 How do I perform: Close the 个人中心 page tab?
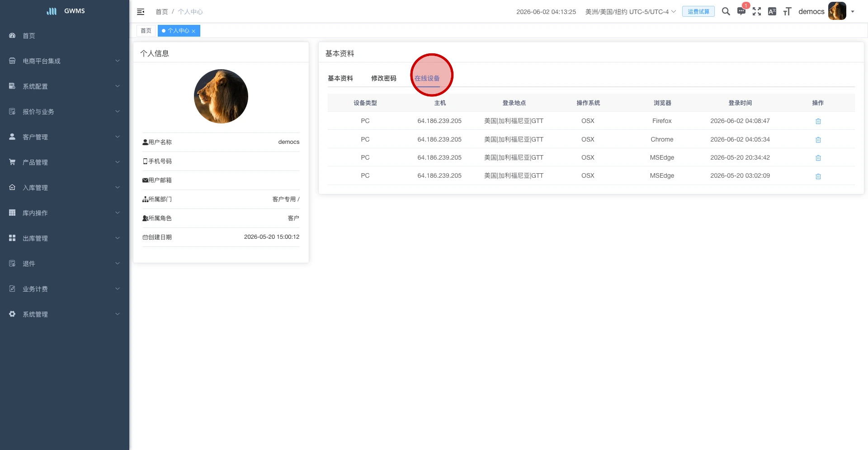pyautogui.click(x=193, y=31)
